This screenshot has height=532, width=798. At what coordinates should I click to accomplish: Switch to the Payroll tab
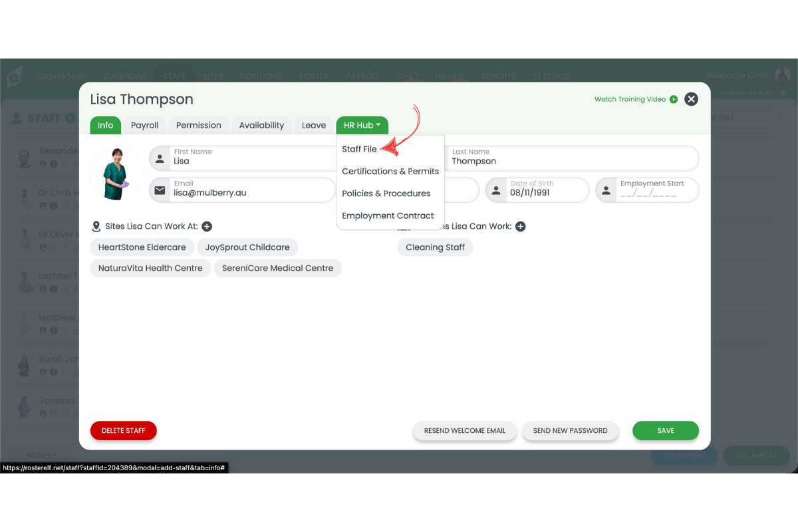click(x=144, y=125)
